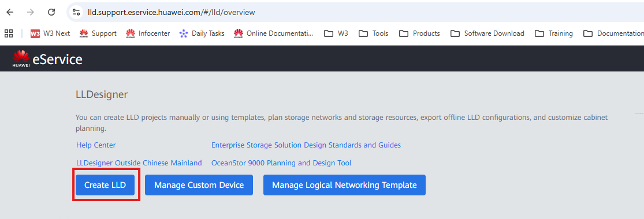This screenshot has width=644, height=219.
Task: Expand the Tools bookmark folder
Action: [373, 33]
